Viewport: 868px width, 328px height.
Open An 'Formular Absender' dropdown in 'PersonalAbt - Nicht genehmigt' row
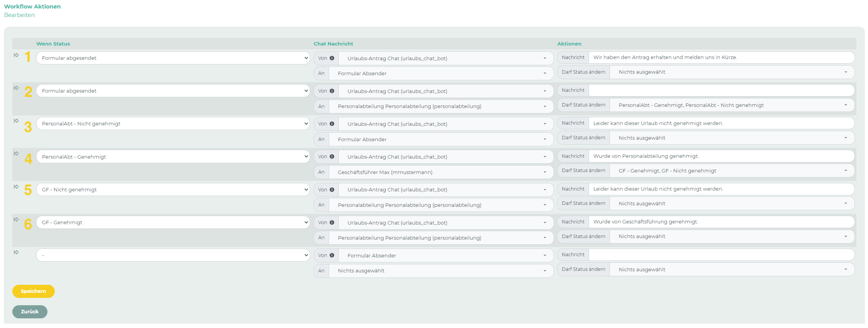pyautogui.click(x=441, y=139)
